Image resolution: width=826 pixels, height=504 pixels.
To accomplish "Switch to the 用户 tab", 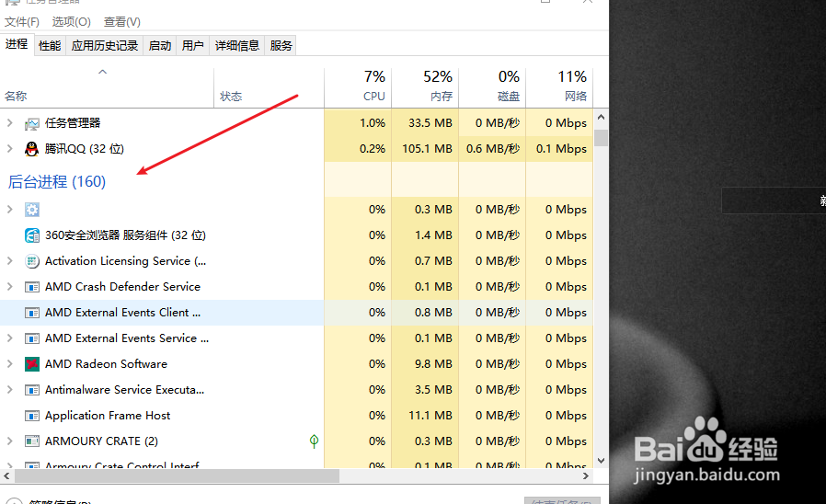I will point(193,46).
